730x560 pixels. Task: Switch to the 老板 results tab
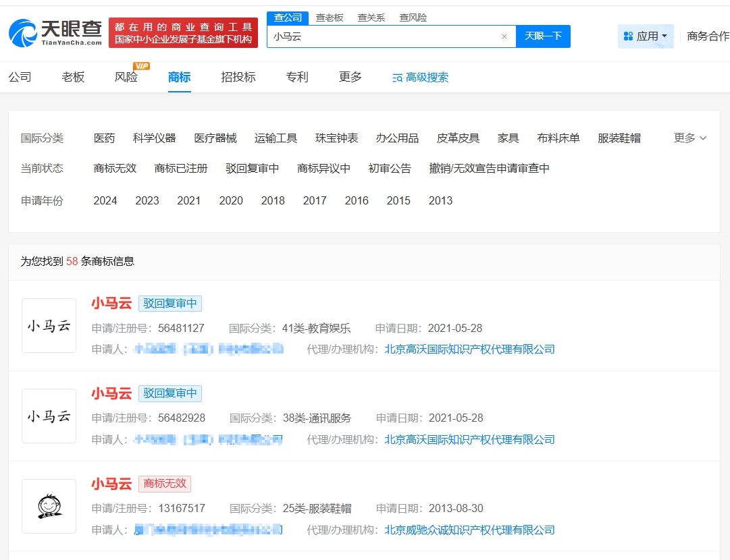pos(73,77)
